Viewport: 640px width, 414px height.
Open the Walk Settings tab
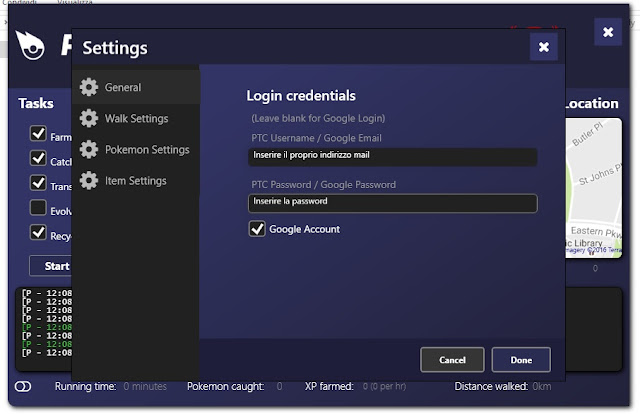click(136, 118)
